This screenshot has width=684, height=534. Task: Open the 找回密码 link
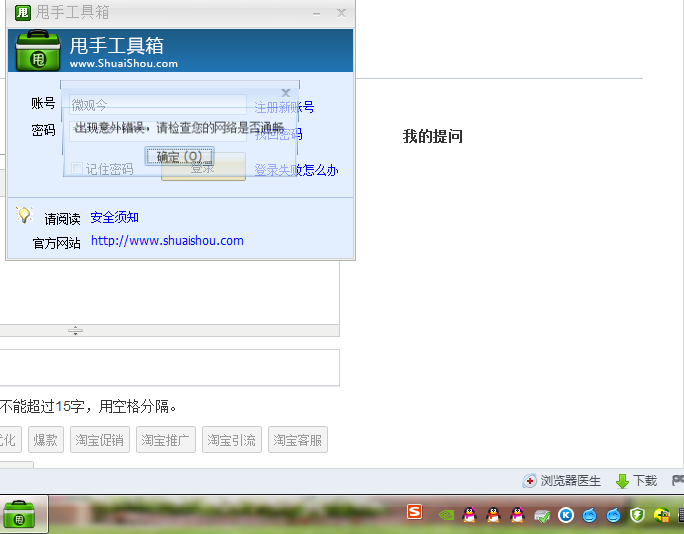click(278, 134)
